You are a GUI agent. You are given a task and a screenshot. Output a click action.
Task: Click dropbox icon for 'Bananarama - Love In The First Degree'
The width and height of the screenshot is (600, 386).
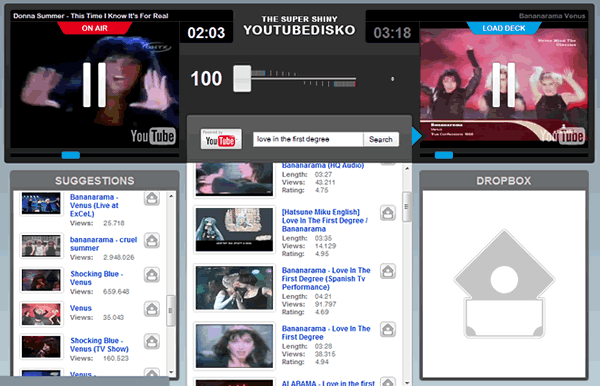(x=388, y=329)
